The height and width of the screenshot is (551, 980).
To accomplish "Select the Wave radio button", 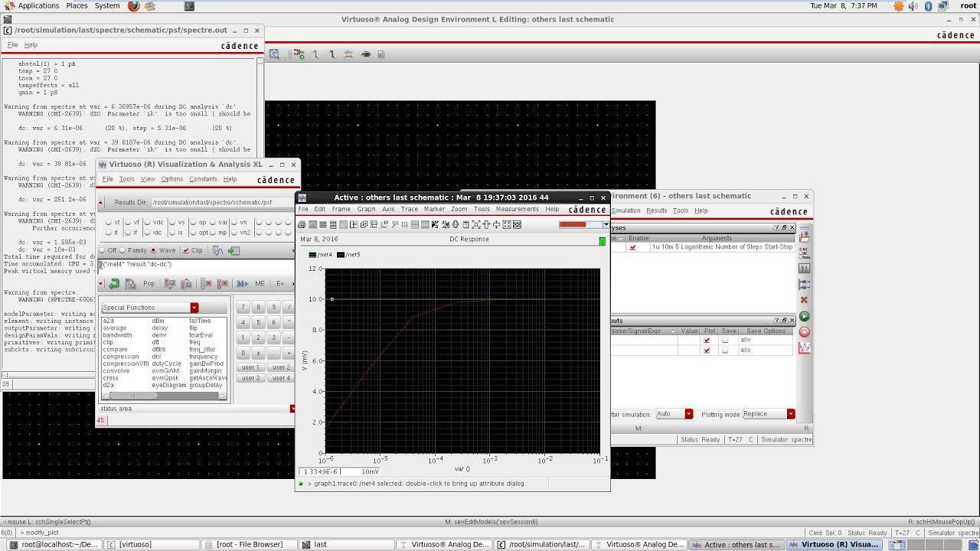I will click(153, 250).
